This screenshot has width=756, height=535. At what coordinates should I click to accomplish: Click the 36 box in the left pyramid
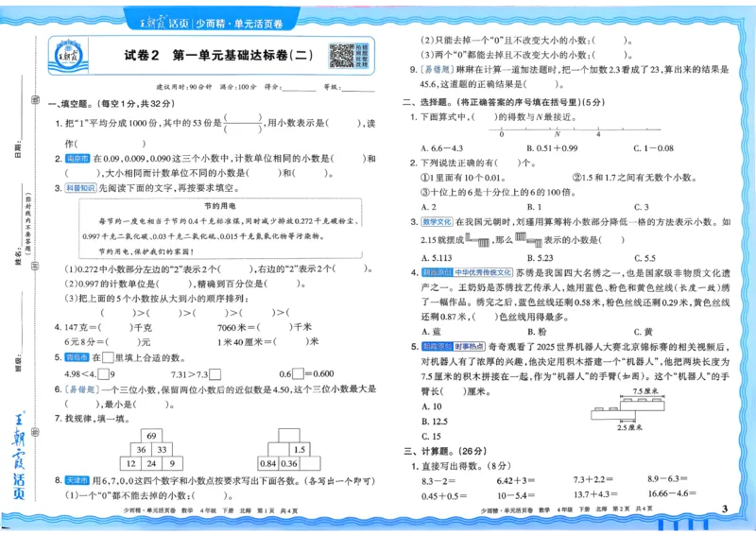[141, 450]
